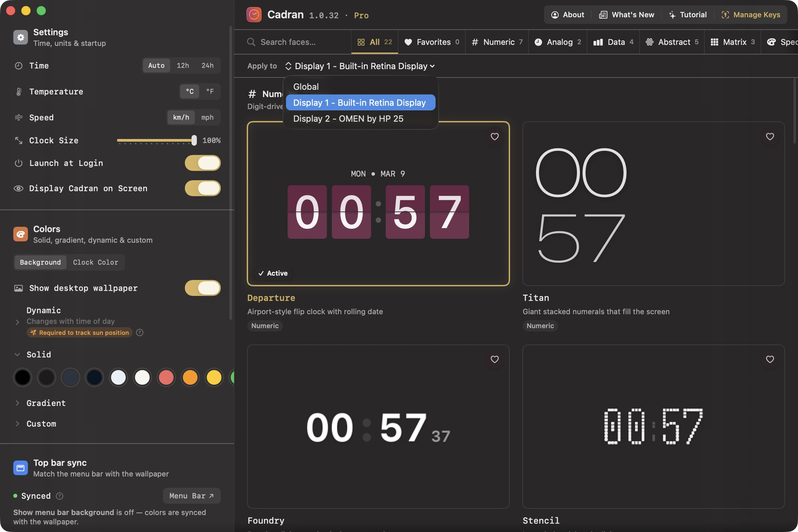
Task: Select Display 2 - OMEN by HP 25
Action: click(348, 119)
